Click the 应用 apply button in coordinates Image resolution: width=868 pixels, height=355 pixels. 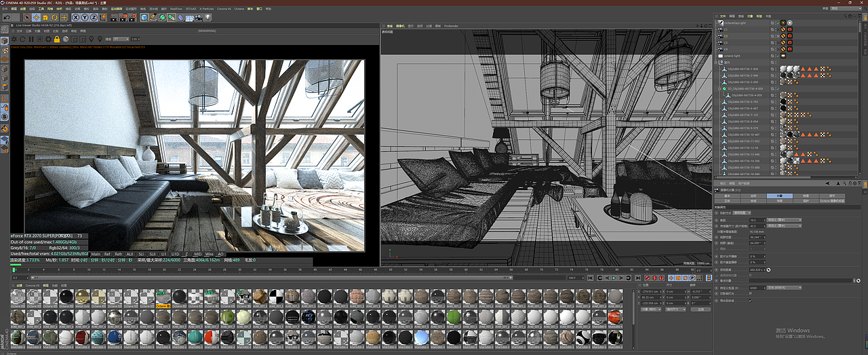(x=701, y=310)
